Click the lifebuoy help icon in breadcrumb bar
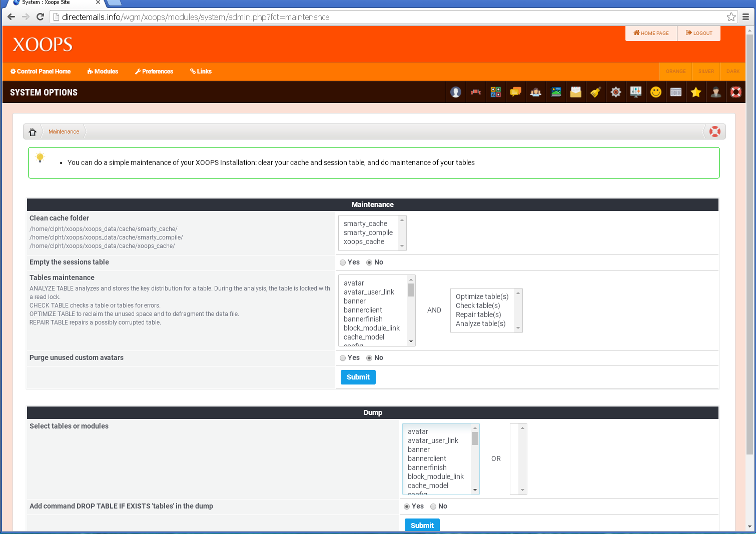This screenshot has width=756, height=534. pos(715,131)
